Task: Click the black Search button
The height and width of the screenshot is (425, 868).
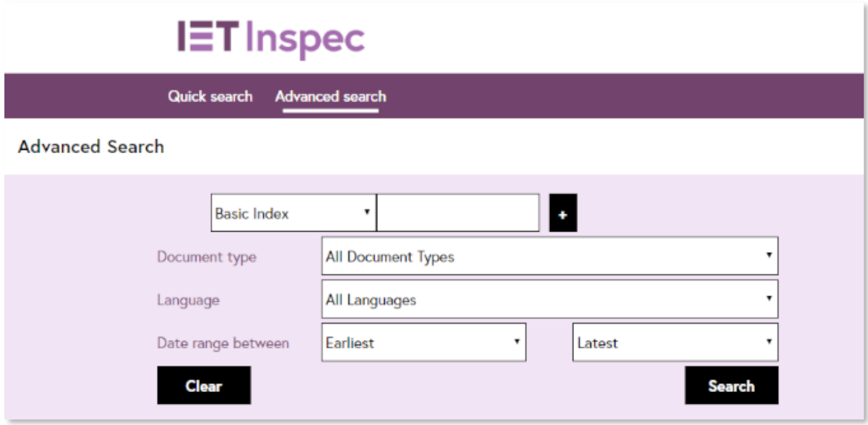Action: tap(731, 386)
